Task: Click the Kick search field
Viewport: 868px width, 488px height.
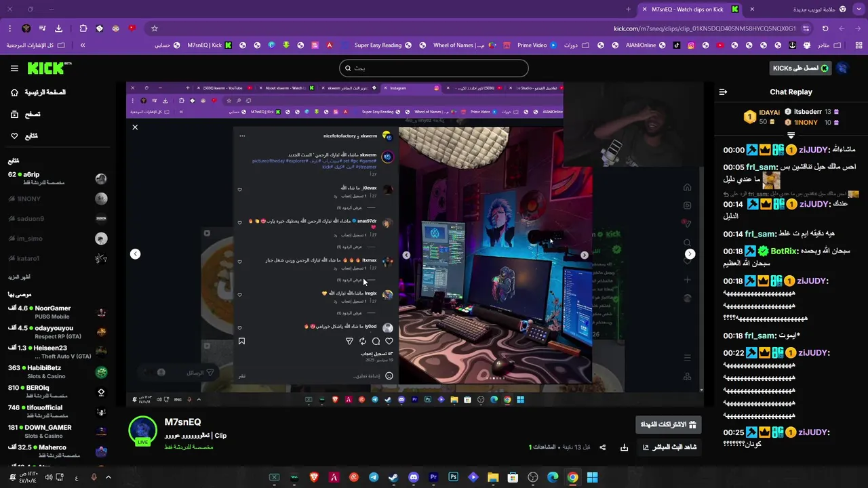Action: [434, 68]
